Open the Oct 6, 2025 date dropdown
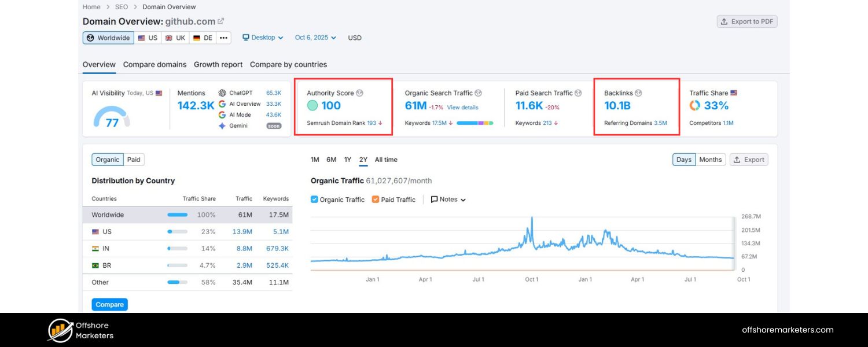Viewport: 868px width, 347px height. coord(314,37)
